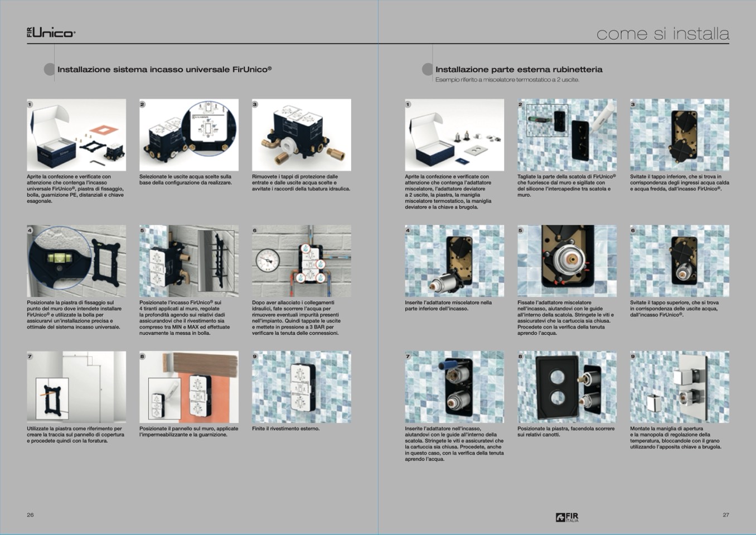Viewport: 756px width, 535px height.
Task: Click the FIR Italia logo in the footer
Action: pos(567,517)
